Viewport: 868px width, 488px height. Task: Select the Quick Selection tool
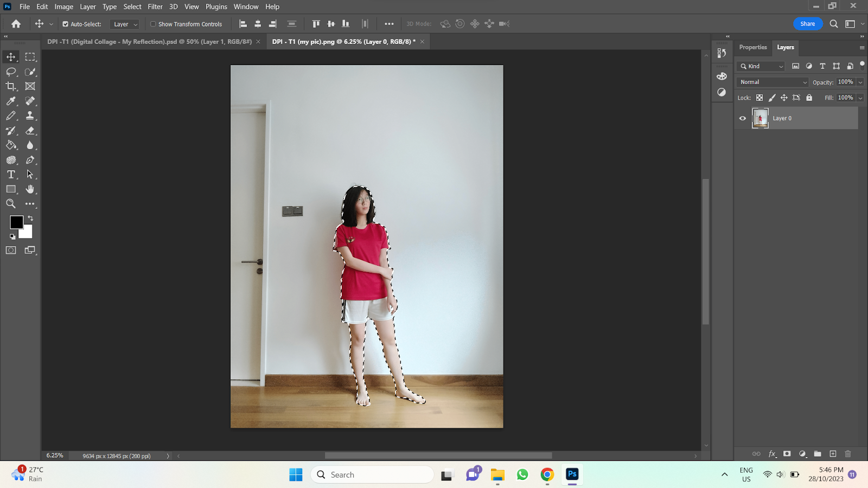(x=30, y=72)
